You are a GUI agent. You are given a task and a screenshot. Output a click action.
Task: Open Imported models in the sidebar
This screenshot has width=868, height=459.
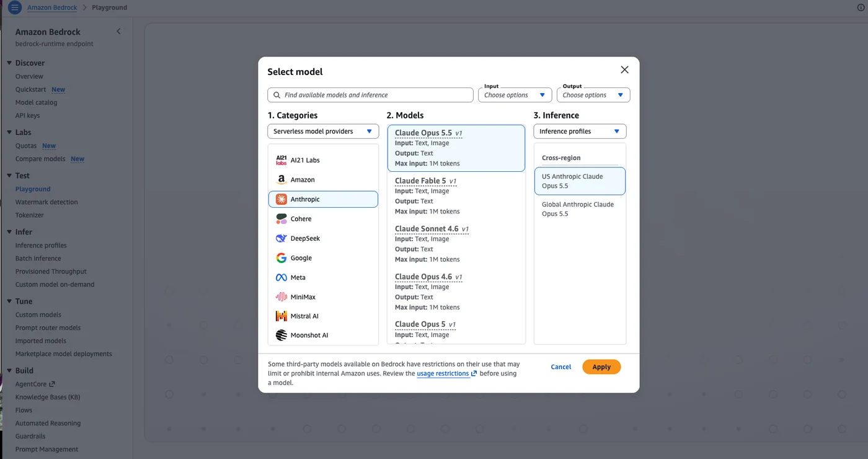tap(41, 341)
